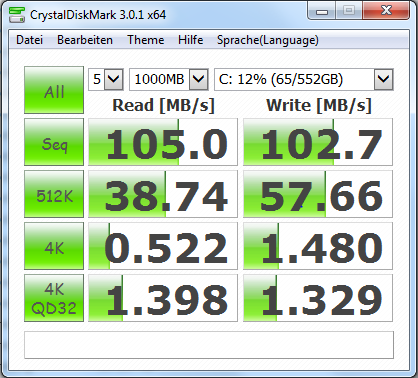Click the CrystalDiskMark app icon in title bar

tap(17, 14)
